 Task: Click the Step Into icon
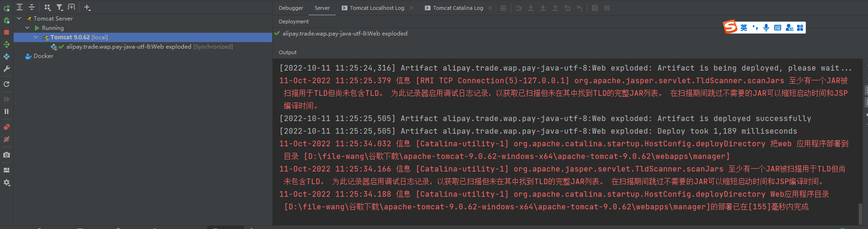(x=543, y=8)
